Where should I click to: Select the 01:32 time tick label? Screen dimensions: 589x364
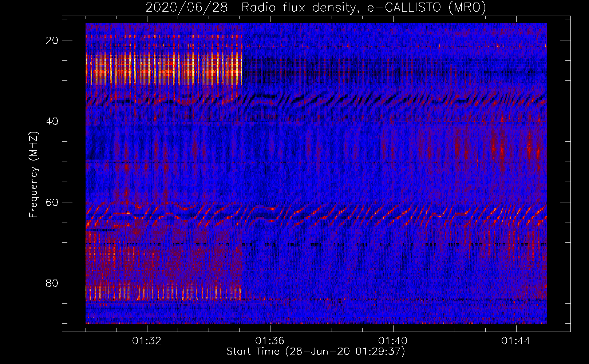coord(147,341)
